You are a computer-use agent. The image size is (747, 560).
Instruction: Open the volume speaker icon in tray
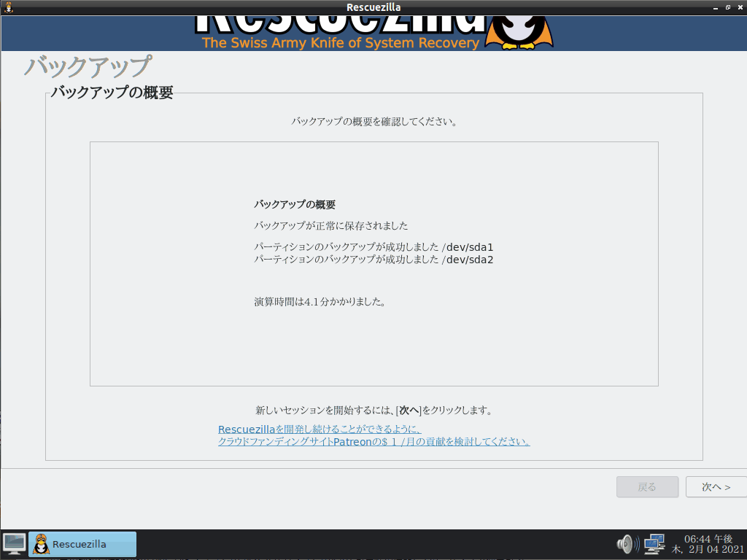click(627, 544)
